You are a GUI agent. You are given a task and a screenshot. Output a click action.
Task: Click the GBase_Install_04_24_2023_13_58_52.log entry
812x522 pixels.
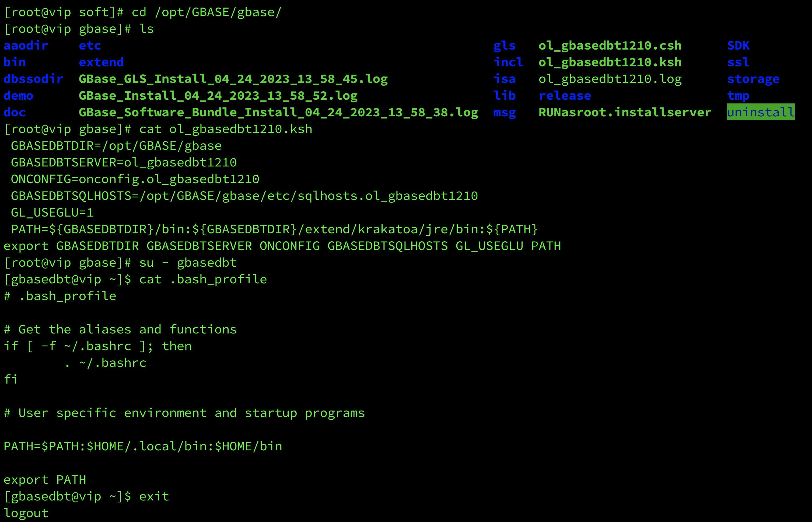[218, 96]
